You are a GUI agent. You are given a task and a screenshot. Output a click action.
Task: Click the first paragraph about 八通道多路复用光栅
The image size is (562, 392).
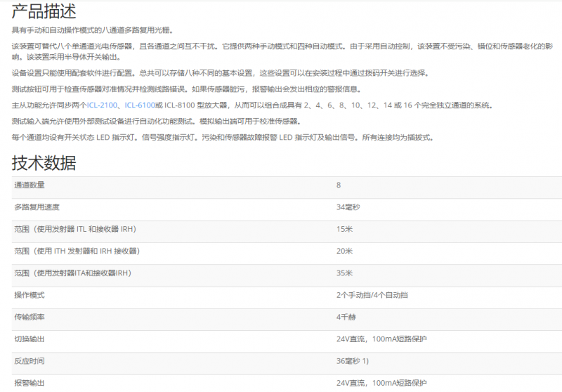coord(92,30)
